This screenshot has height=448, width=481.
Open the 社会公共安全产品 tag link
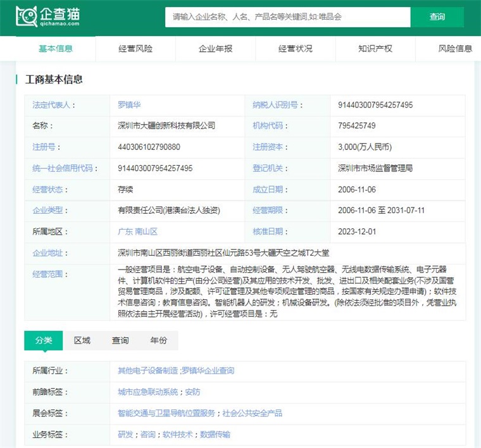point(253,413)
